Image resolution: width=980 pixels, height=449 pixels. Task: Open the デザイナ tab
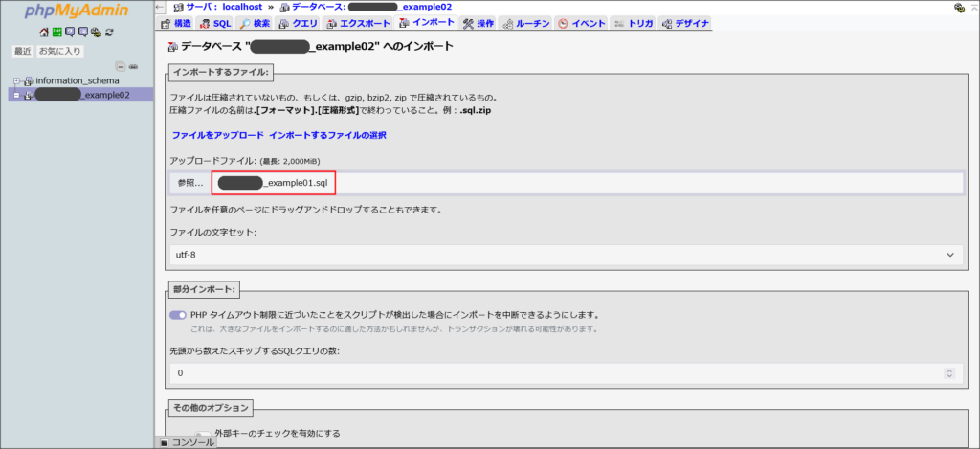[685, 24]
